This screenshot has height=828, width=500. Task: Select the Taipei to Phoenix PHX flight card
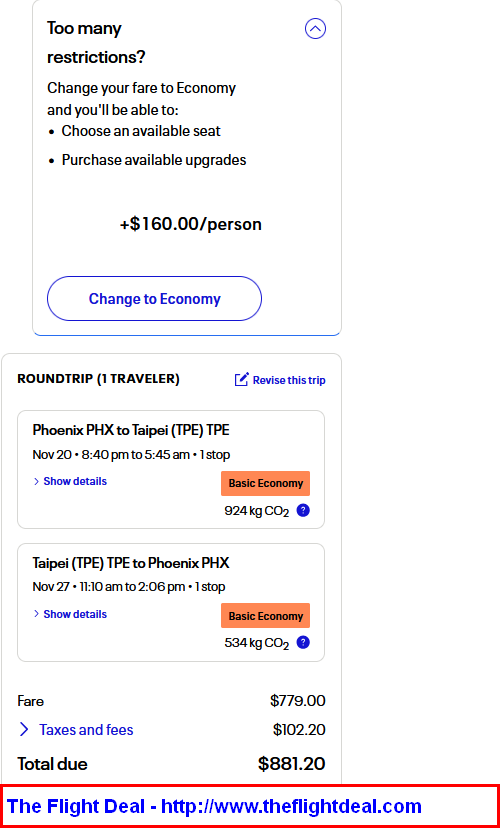(x=171, y=603)
